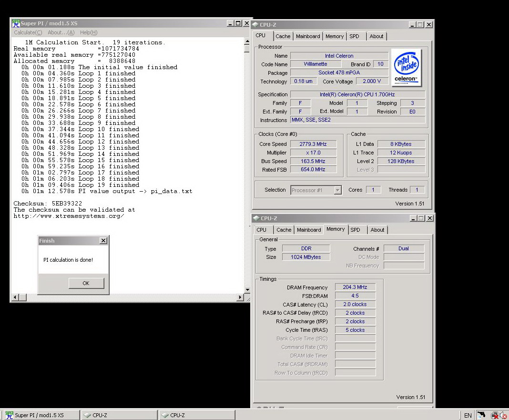The width and height of the screenshot is (509, 420).
Task: Click the Super PI title bar icon
Action: 16,23
